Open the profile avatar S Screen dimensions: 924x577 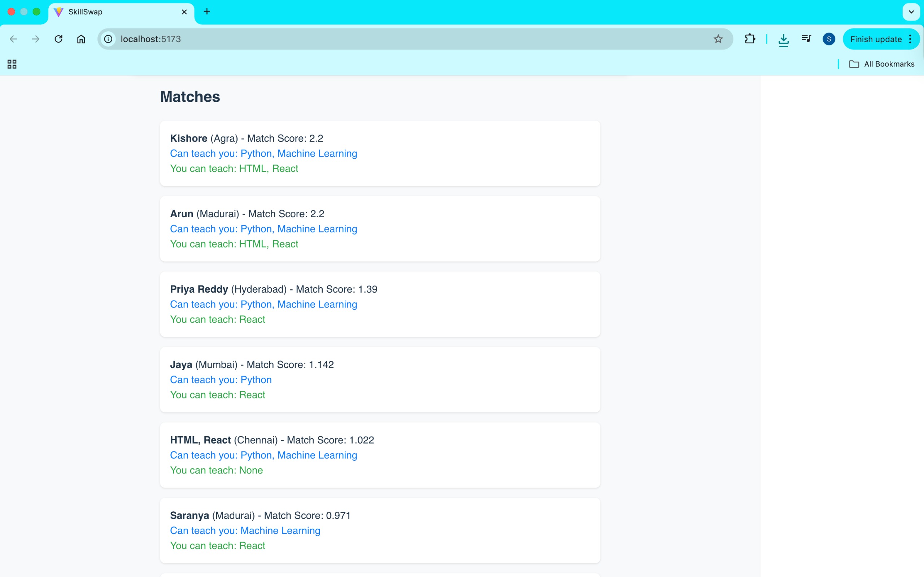pos(829,39)
